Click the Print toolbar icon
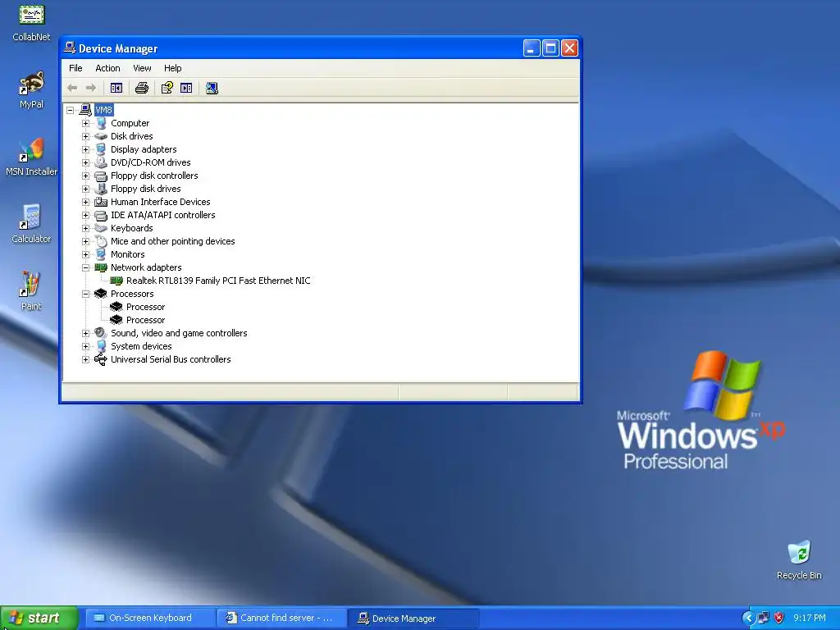The height and width of the screenshot is (630, 840). tap(141, 88)
